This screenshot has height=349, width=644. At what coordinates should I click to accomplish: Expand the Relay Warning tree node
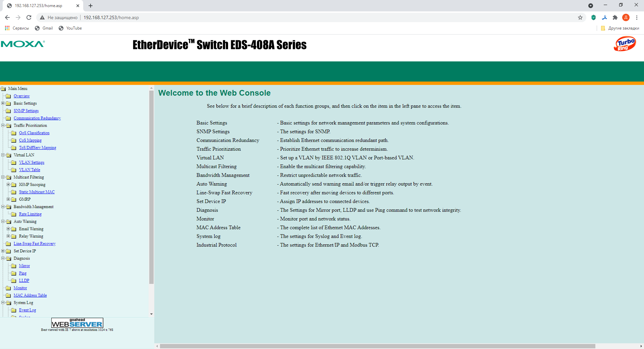[x=8, y=236]
